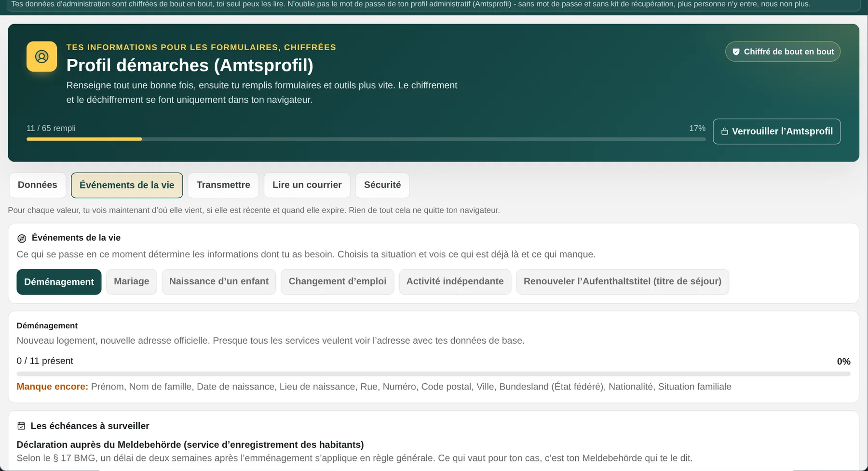Click the yellow profile avatar icon
The image size is (868, 471).
(41, 56)
